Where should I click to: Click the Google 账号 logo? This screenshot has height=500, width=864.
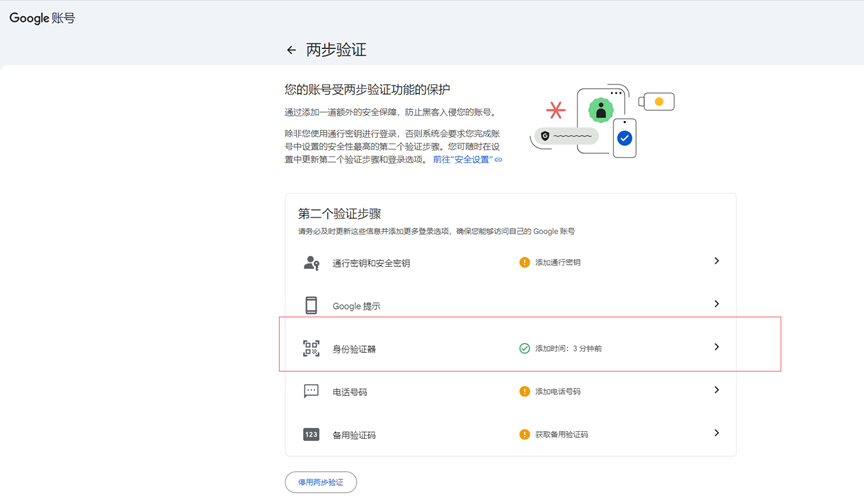(x=42, y=18)
